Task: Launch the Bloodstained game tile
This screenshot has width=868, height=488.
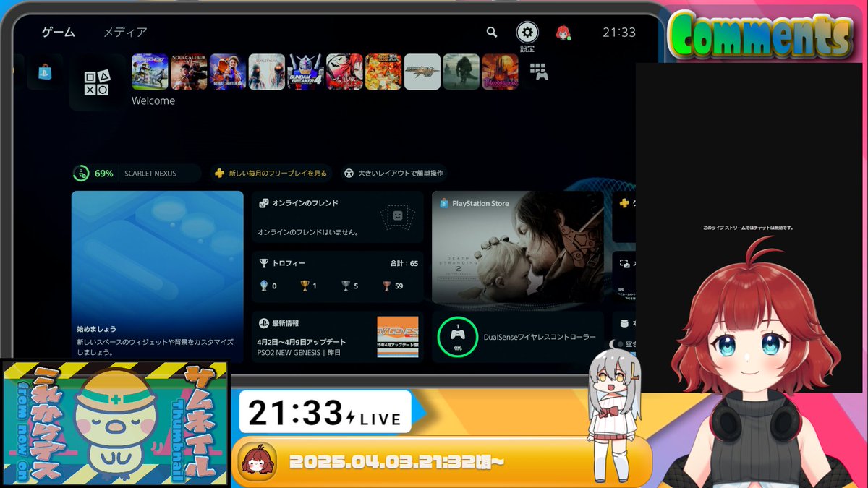Action: pos(501,72)
